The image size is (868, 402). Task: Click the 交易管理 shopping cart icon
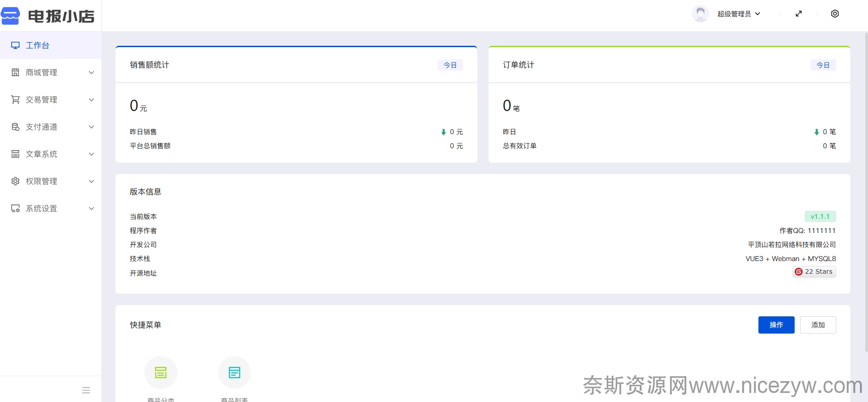(15, 100)
